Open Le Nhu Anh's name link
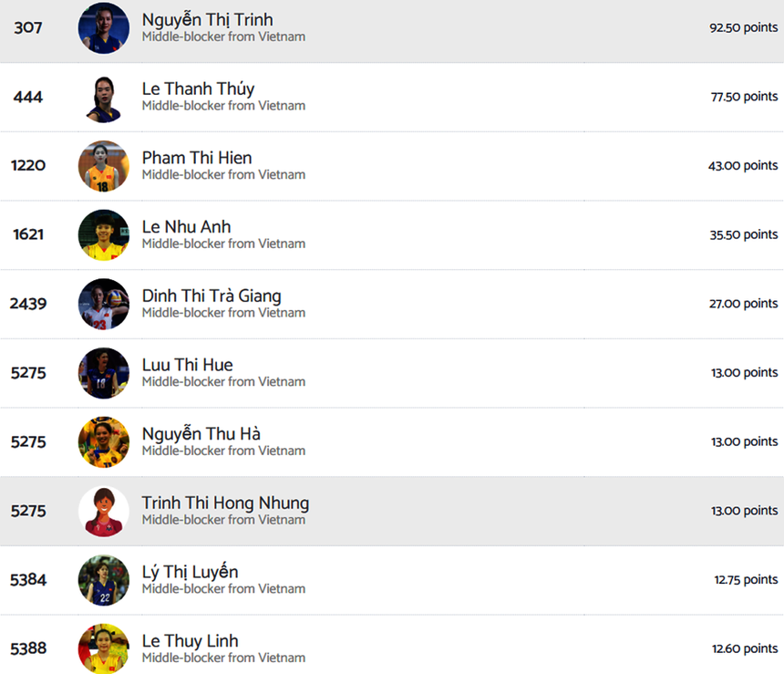This screenshot has width=784, height=674. [186, 227]
